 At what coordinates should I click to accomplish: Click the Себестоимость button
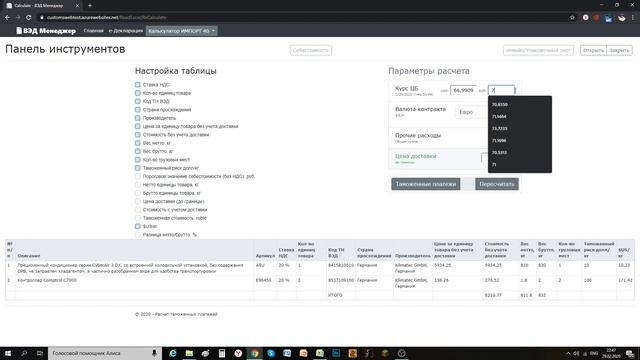(311, 50)
